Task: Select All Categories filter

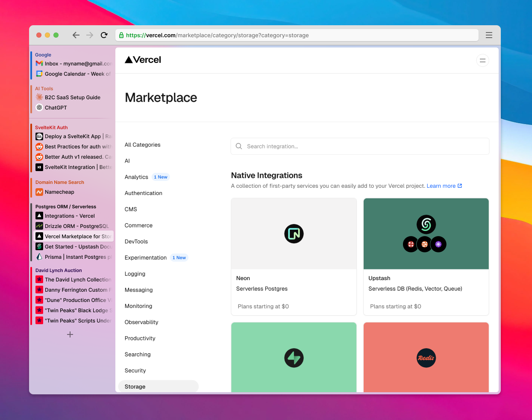Action: point(143,145)
